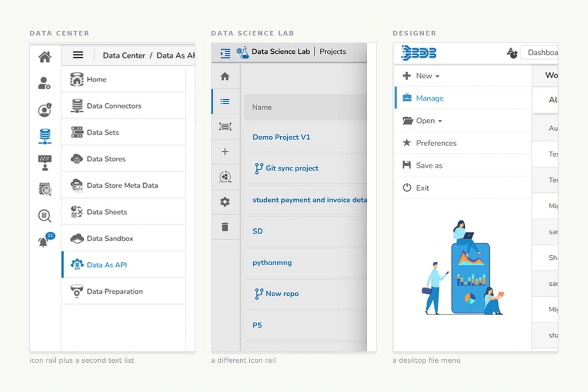Select the blue list icon in Data Science Lab rail

click(225, 102)
